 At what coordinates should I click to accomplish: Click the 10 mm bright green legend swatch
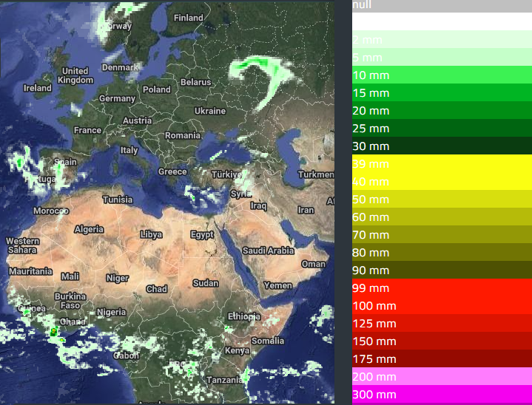(x=442, y=75)
